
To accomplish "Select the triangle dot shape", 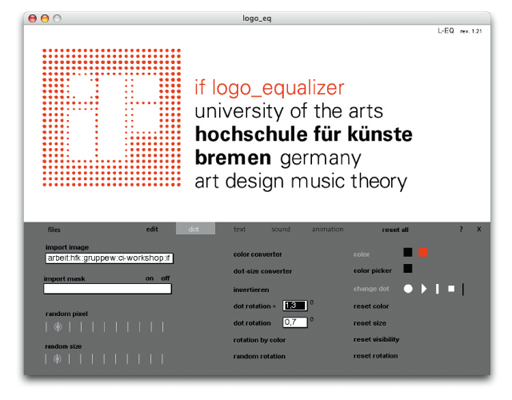I will pos(424,289).
